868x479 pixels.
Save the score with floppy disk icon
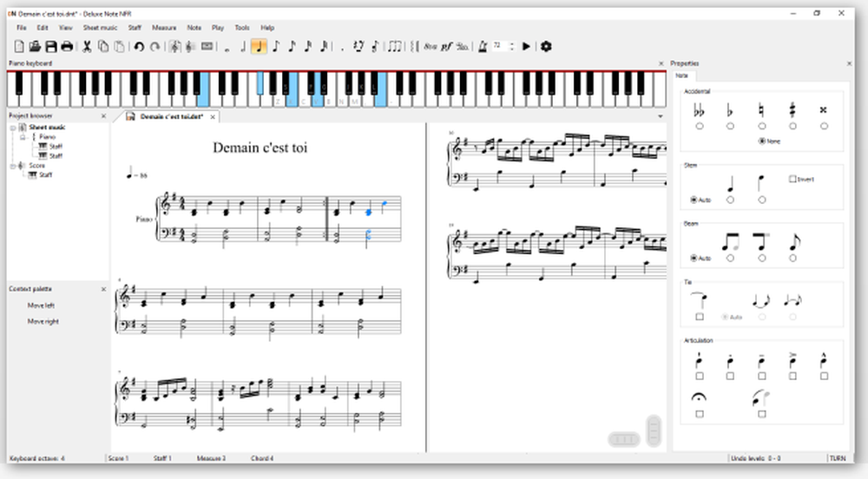(x=51, y=47)
